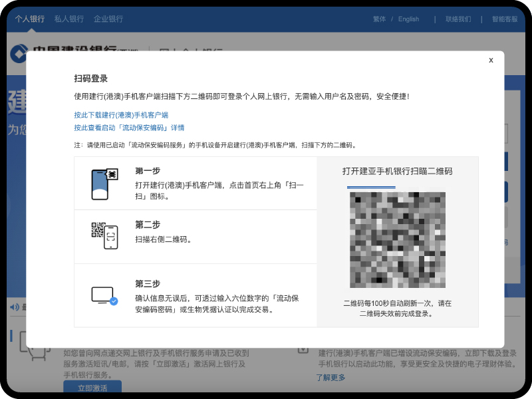Click the 立即激活 button behind the dialog
This screenshot has width=532, height=399.
pos(92,387)
